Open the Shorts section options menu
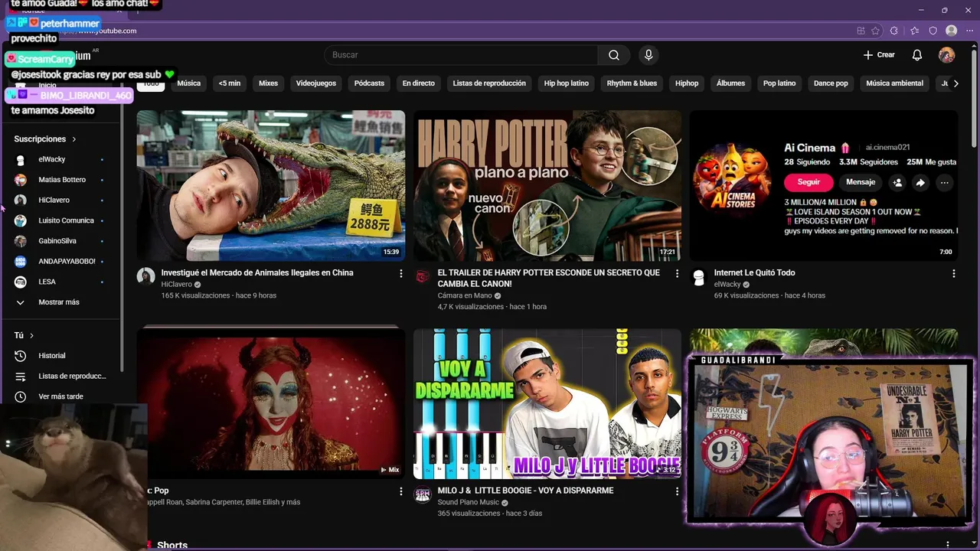Screen dimensions: 980x551 click(948, 545)
